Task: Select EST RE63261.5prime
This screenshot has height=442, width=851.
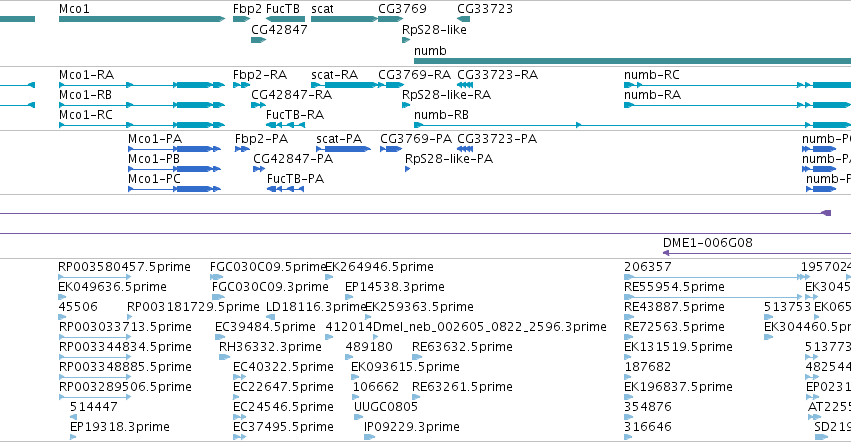Action: pyautogui.click(x=417, y=397)
